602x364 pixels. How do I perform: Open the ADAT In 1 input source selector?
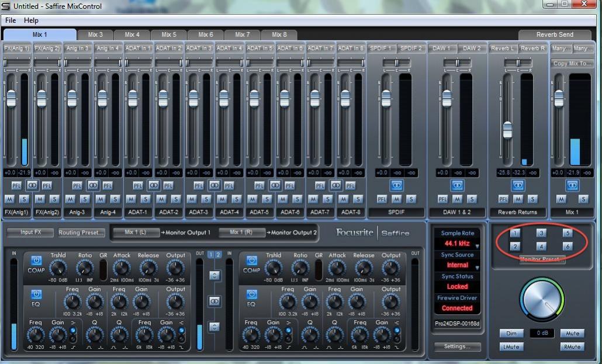click(138, 48)
